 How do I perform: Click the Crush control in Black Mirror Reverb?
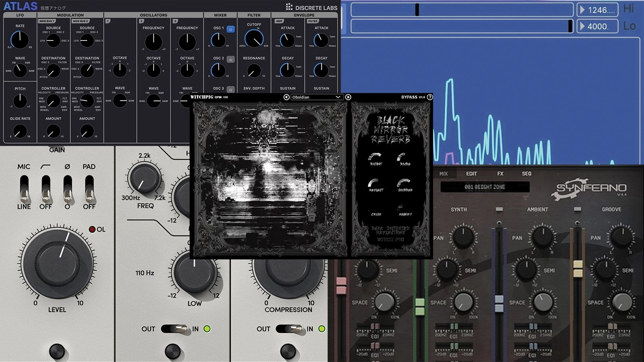(x=376, y=214)
